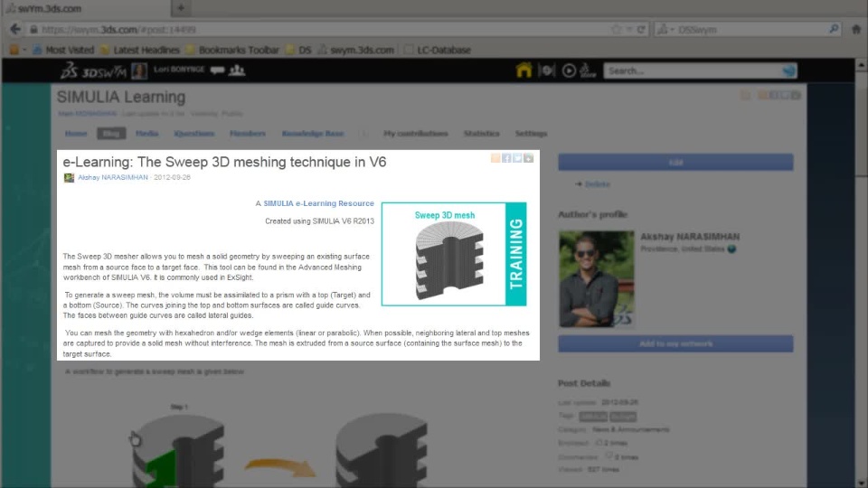The height and width of the screenshot is (488, 868).
Task: Click the browser back arrow button
Action: (x=15, y=29)
